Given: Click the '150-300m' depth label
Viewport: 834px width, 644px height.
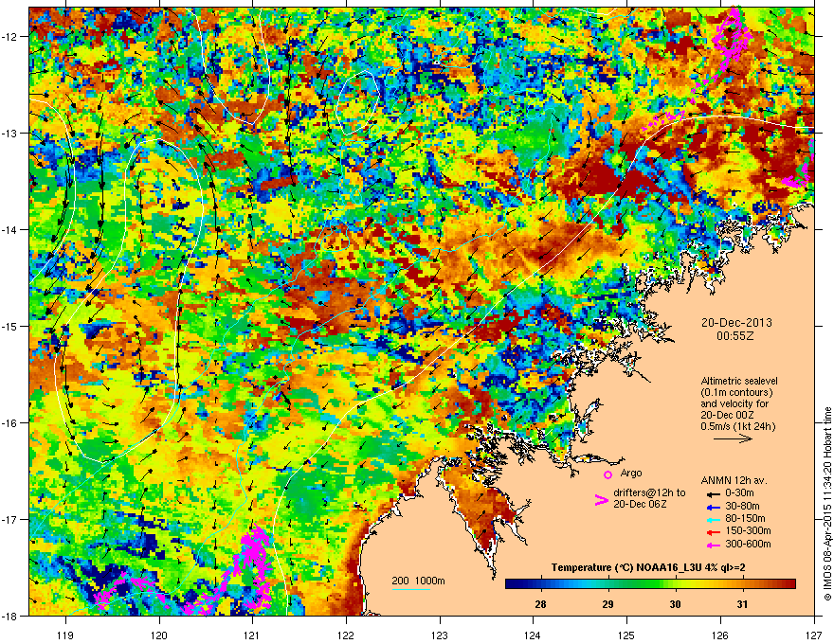Looking at the screenshot, I should click(748, 530).
